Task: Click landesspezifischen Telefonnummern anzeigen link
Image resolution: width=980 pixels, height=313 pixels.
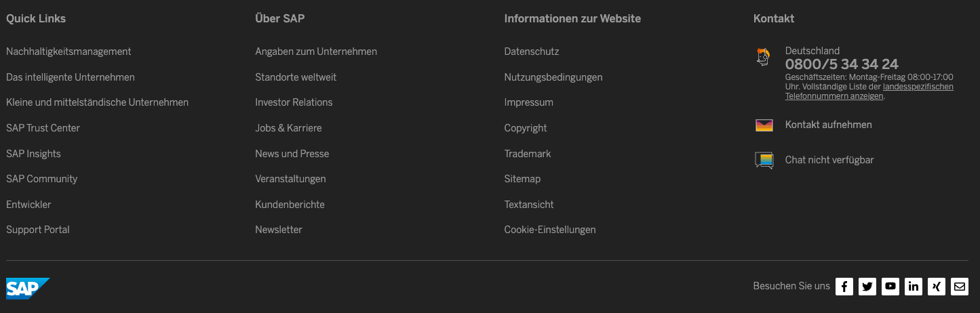Action: pos(869,91)
